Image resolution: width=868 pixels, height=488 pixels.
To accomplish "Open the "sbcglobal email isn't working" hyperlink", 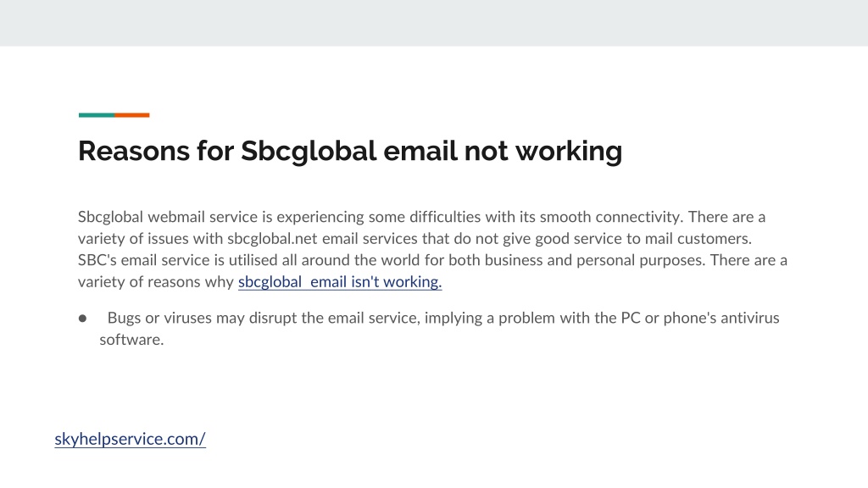I will tap(340, 281).
